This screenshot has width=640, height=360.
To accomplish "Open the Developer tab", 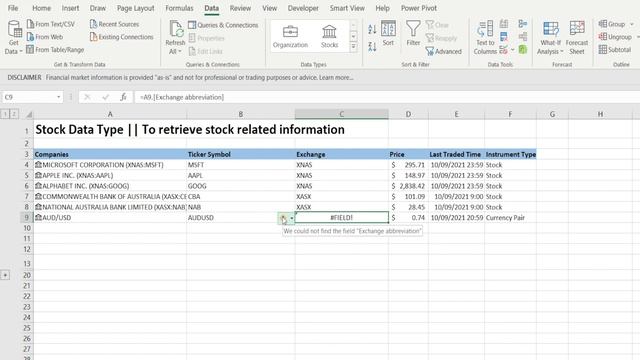I will click(x=303, y=8).
